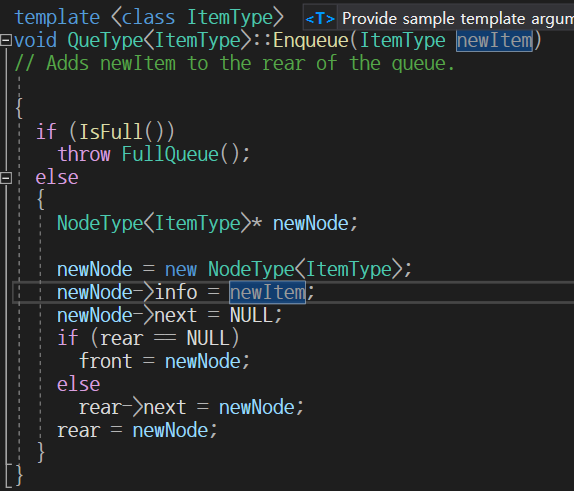Image resolution: width=574 pixels, height=491 pixels.
Task: Collapse the outer else block outline toggle
Action: tap(6, 178)
